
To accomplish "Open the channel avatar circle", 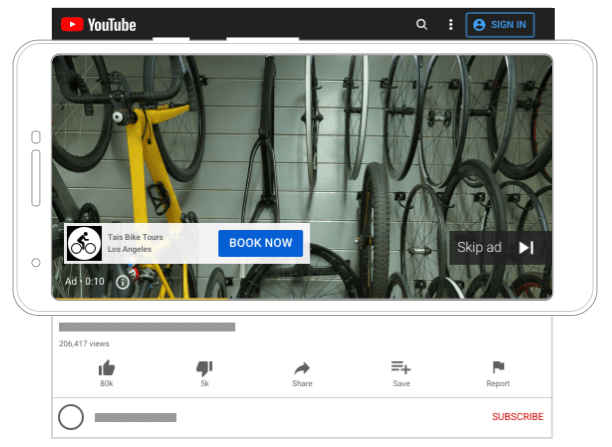I will 71,417.
